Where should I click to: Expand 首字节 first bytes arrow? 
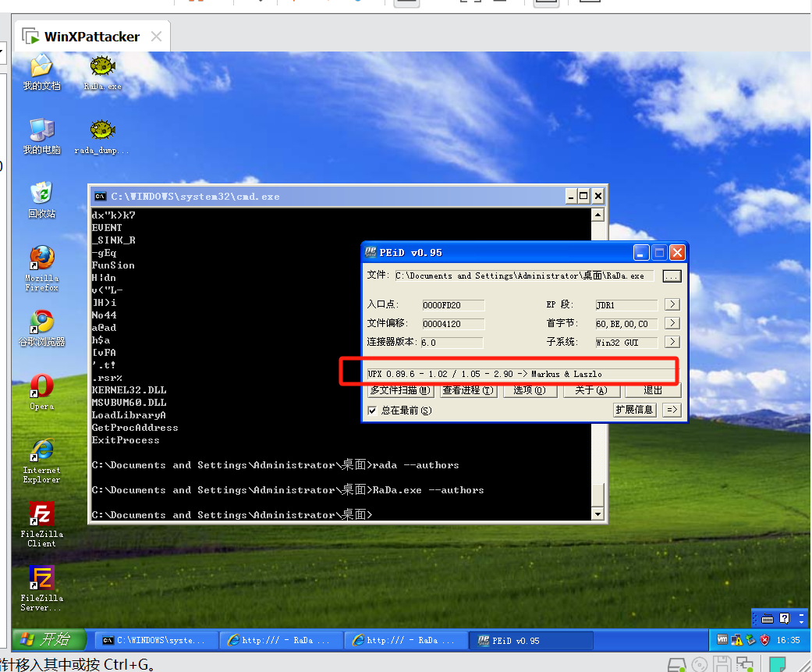point(672,323)
